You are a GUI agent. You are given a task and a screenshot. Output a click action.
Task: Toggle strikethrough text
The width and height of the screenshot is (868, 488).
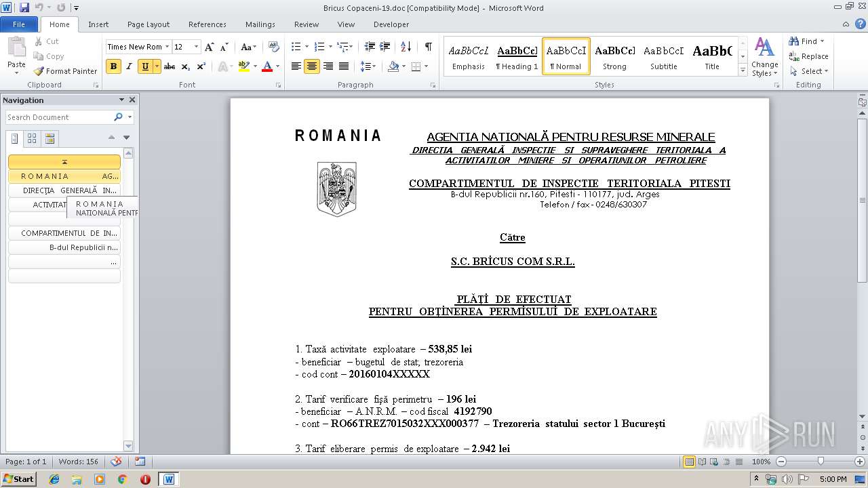170,66
